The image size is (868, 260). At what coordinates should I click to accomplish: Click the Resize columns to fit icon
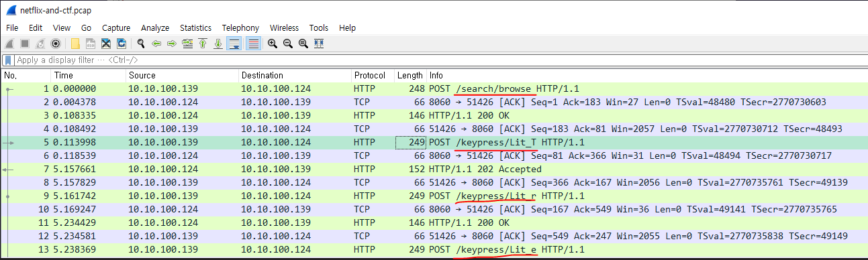(x=319, y=44)
